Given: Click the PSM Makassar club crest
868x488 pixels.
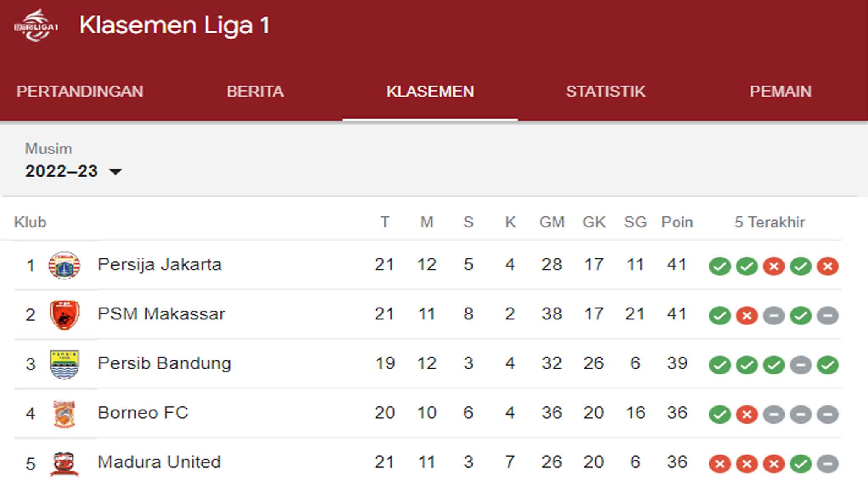Looking at the screenshot, I should click(64, 315).
